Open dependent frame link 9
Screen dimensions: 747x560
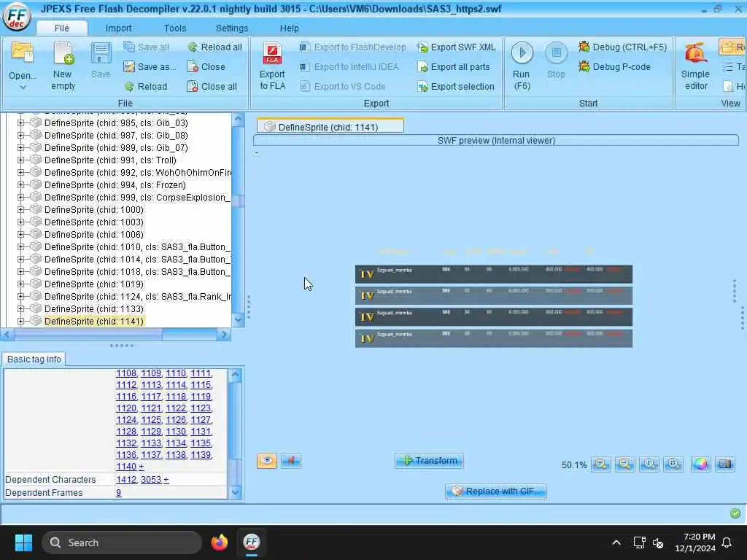[x=119, y=492]
